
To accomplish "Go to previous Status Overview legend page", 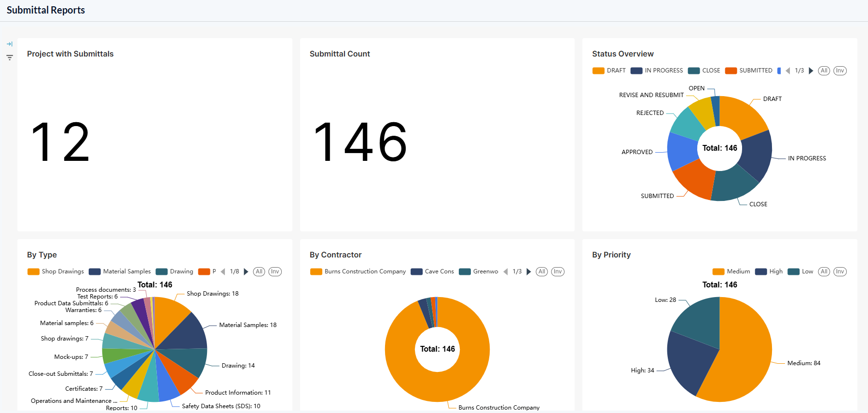I will 788,71.
